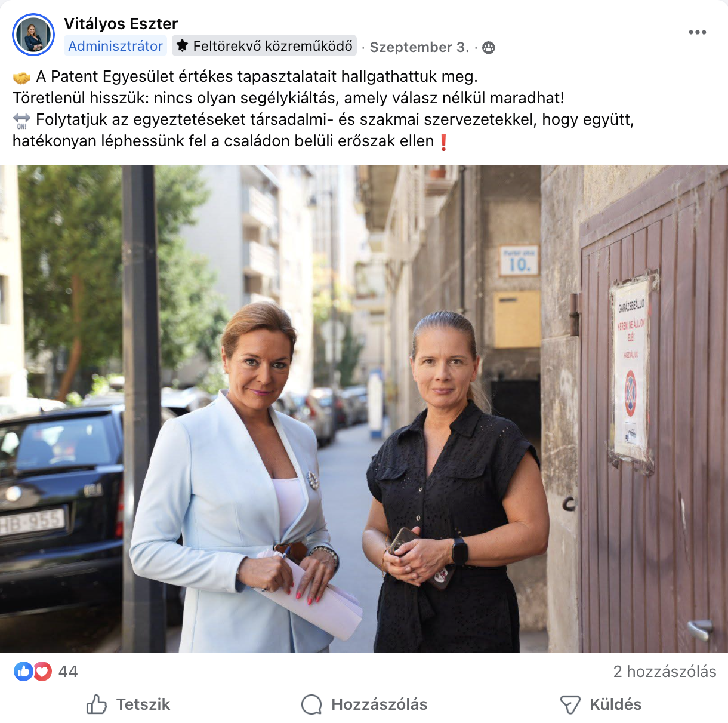Open the Szeptember 3. post date link
This screenshot has width=728, height=723.
coord(419,47)
